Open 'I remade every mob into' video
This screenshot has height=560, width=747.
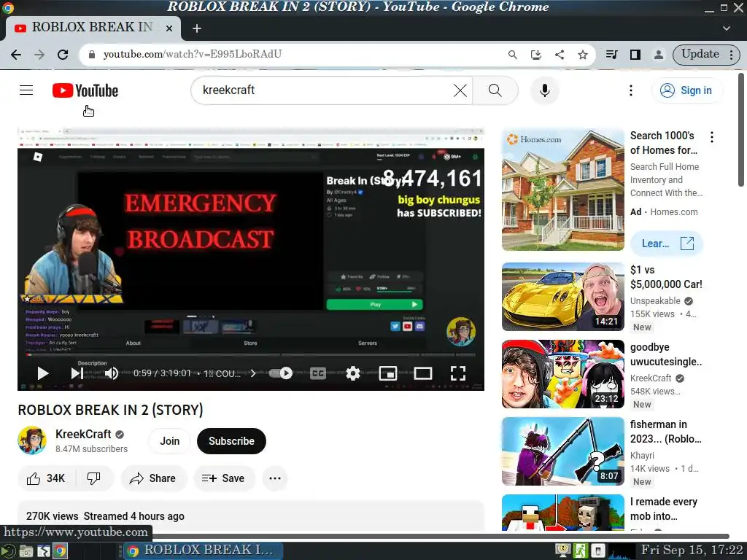pos(663,508)
